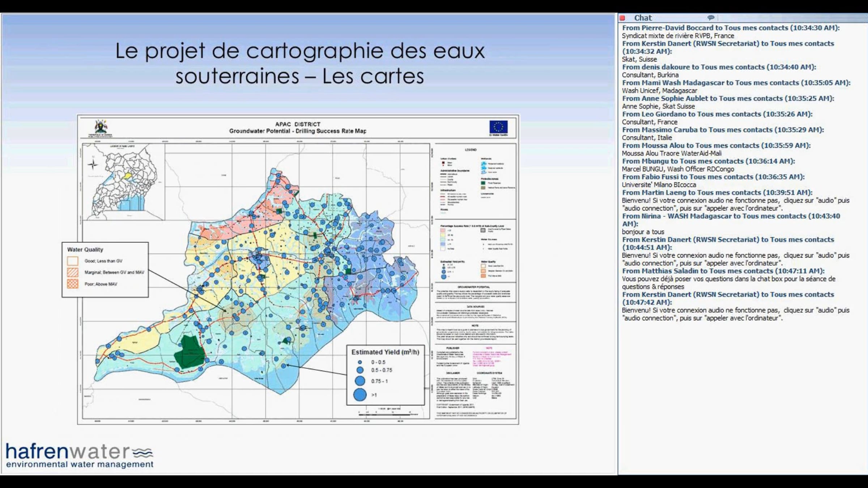Click 'Poor; Above MAV' legend label
Viewport: 868px width, 488px height.
[101, 284]
